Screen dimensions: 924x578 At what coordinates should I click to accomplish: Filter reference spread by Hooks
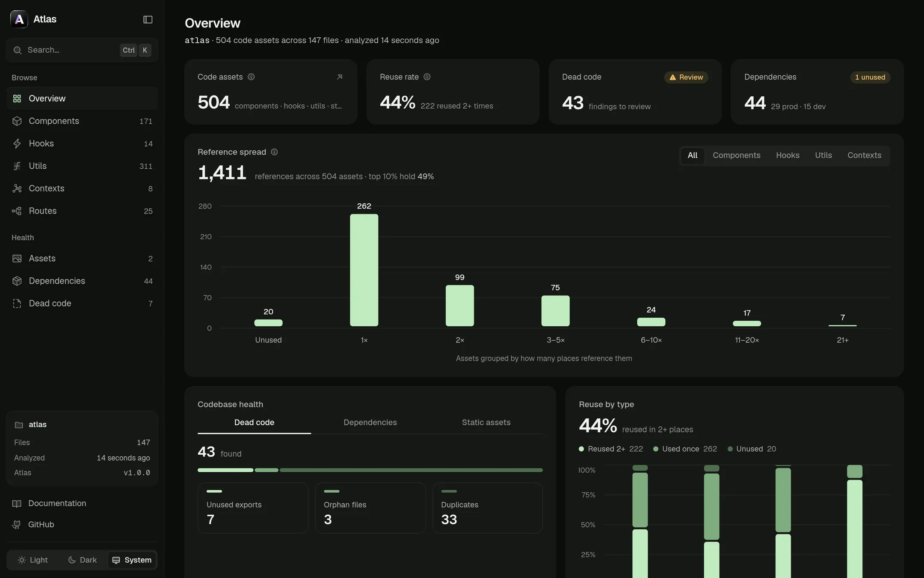tap(788, 155)
